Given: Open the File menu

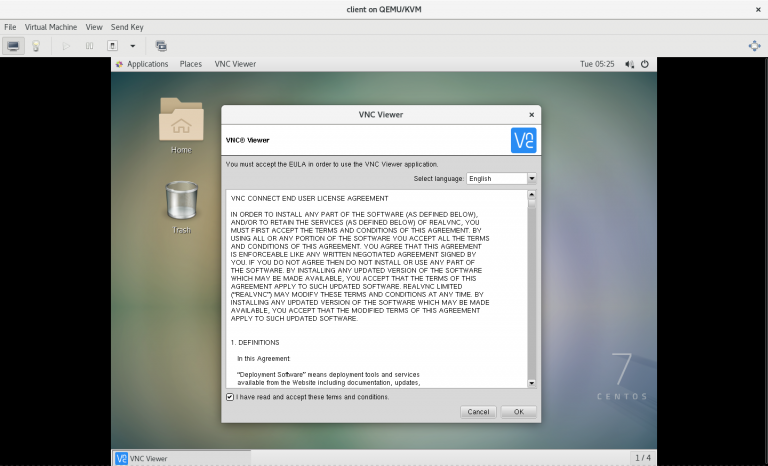Looking at the screenshot, I should coord(10,27).
